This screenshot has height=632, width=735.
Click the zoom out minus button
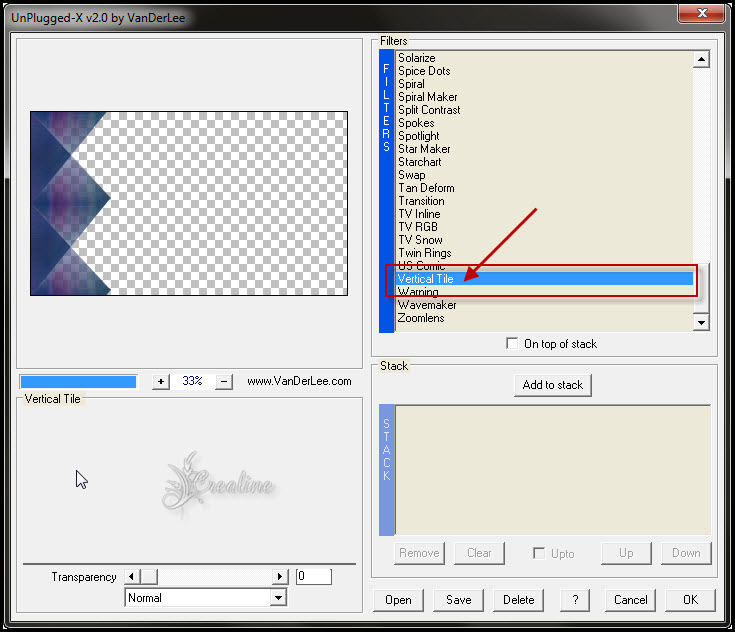point(224,381)
